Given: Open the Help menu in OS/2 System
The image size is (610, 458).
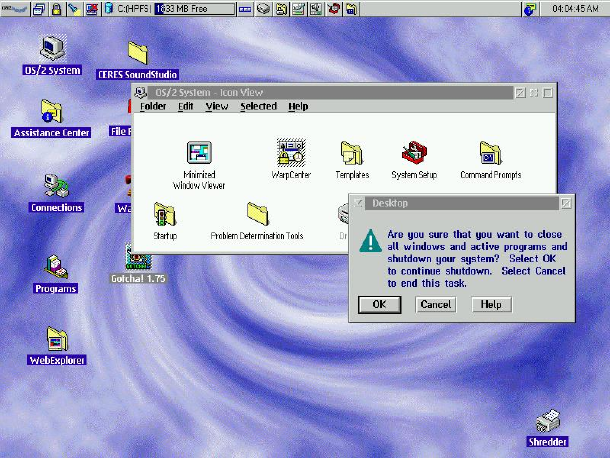Looking at the screenshot, I should point(298,106).
